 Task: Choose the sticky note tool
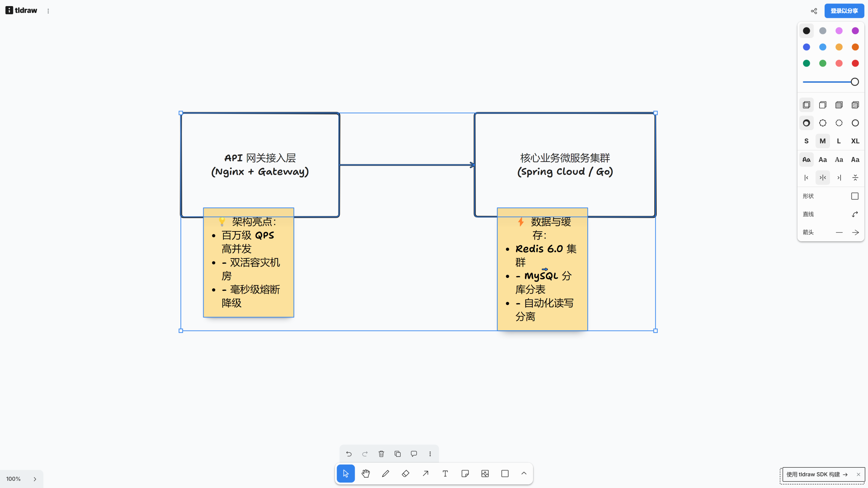465,473
